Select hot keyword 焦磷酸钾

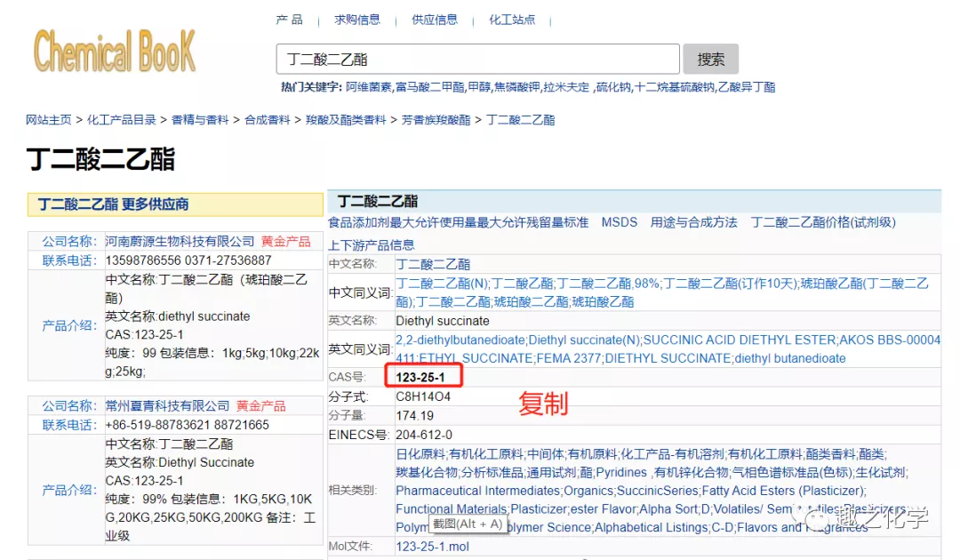[x=517, y=87]
